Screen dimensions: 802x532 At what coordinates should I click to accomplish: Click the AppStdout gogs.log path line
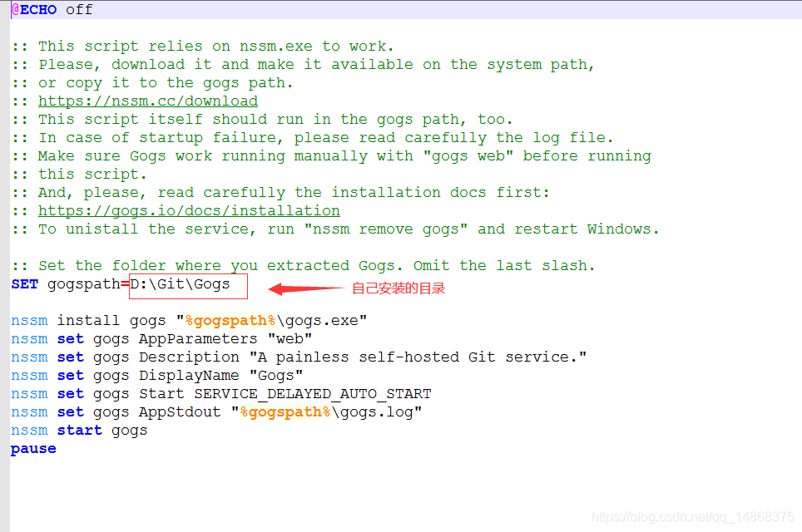[216, 411]
